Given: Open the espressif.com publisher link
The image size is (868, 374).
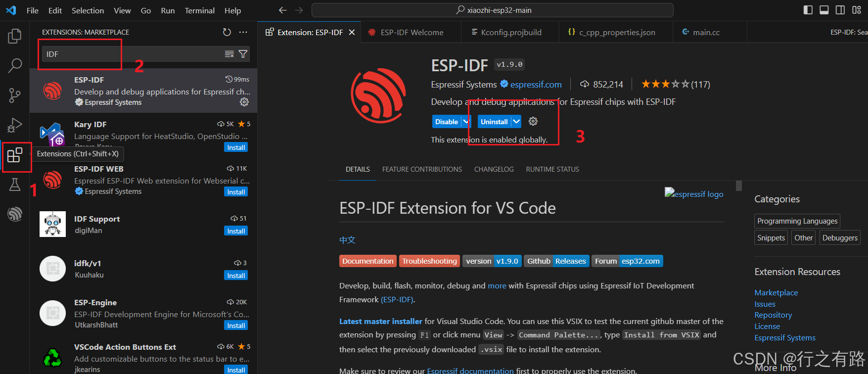Looking at the screenshot, I should click(x=536, y=85).
